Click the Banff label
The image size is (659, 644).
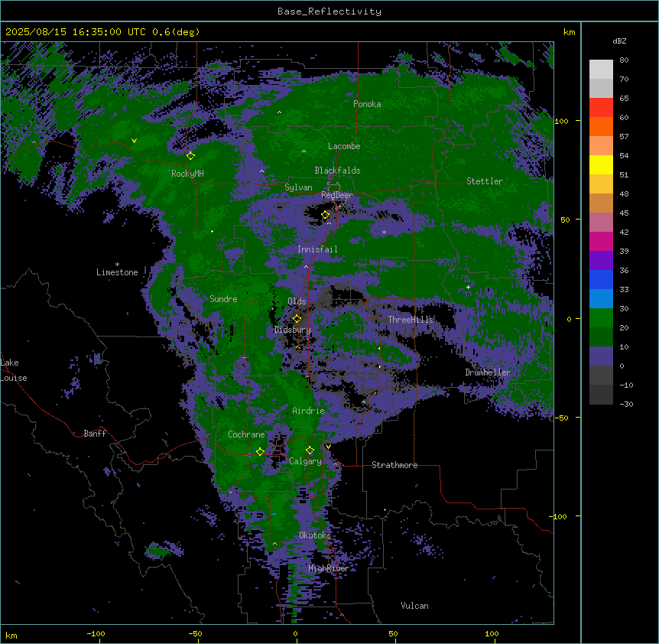tap(95, 434)
